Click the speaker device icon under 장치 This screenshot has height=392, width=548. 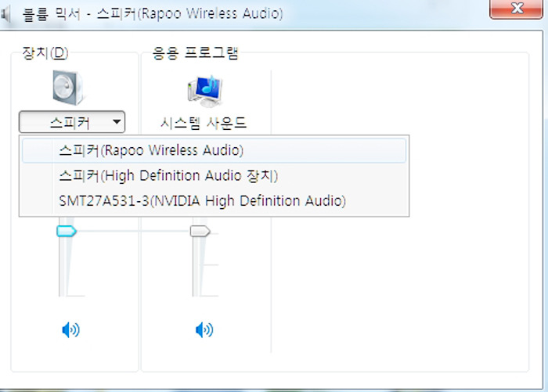click(69, 88)
